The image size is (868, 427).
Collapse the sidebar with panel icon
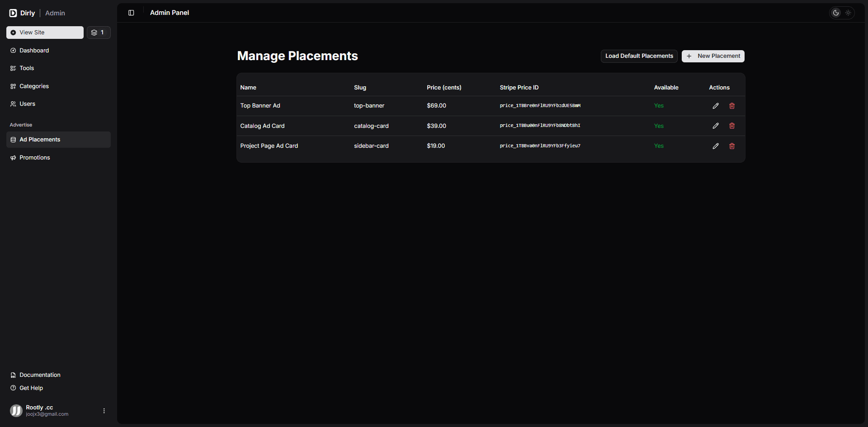(131, 13)
